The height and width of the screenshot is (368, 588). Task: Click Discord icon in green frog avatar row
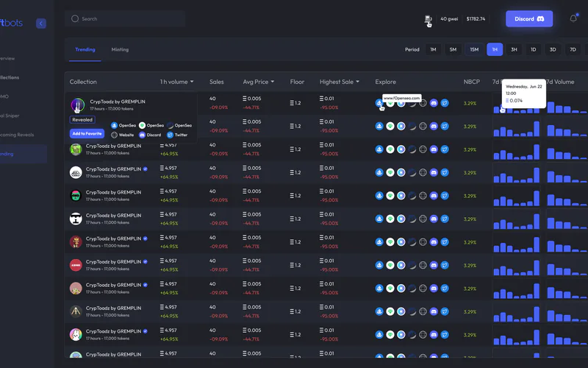point(434,149)
